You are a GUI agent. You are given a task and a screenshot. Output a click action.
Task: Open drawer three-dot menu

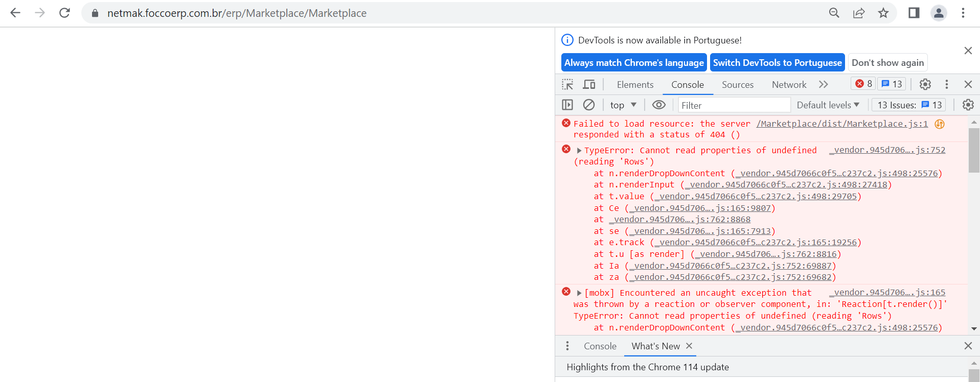click(567, 346)
